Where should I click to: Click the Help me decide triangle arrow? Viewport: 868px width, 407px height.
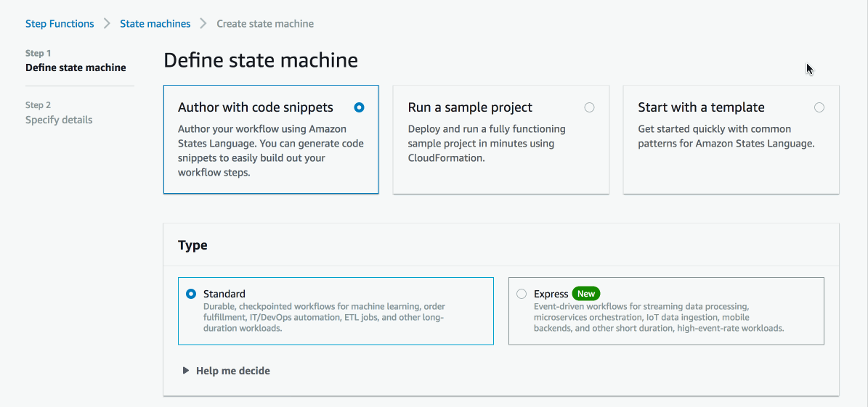(186, 371)
